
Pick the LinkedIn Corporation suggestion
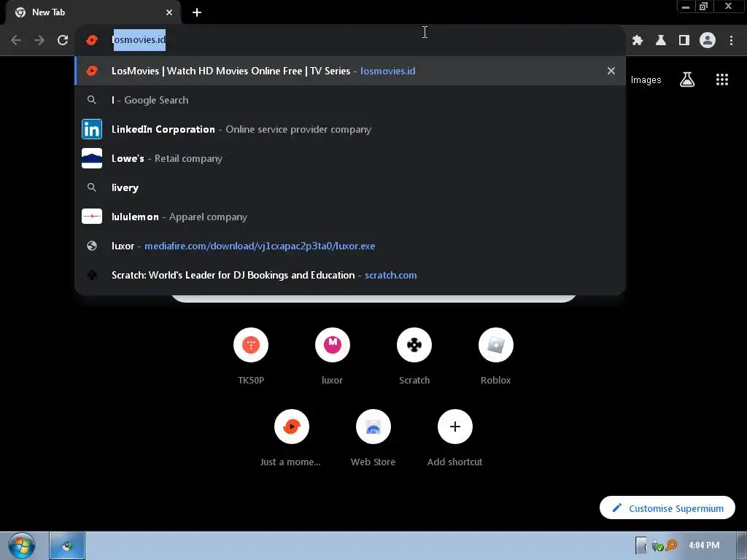(x=350, y=129)
